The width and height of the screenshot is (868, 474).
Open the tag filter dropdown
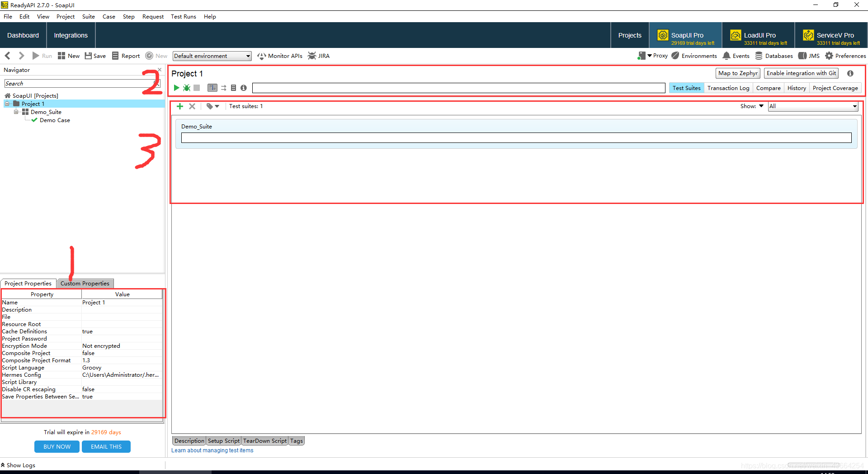(x=212, y=106)
